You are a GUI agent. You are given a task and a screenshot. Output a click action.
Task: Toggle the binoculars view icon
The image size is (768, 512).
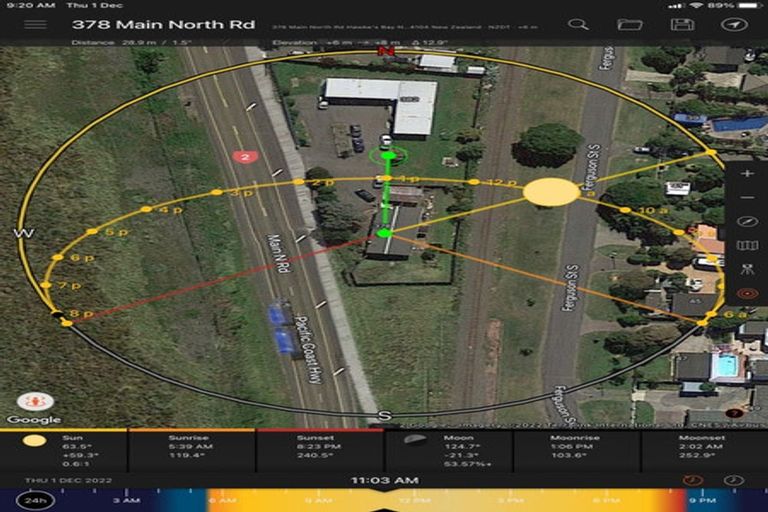click(x=746, y=270)
